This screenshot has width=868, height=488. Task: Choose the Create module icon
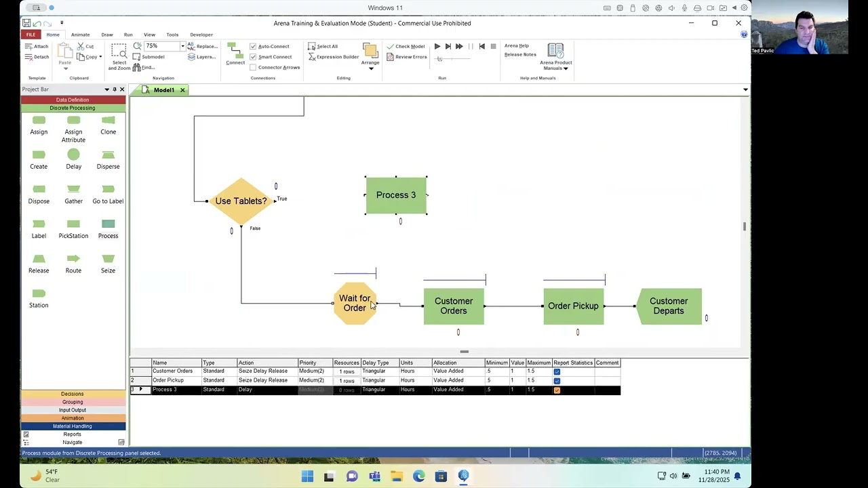[39, 159]
